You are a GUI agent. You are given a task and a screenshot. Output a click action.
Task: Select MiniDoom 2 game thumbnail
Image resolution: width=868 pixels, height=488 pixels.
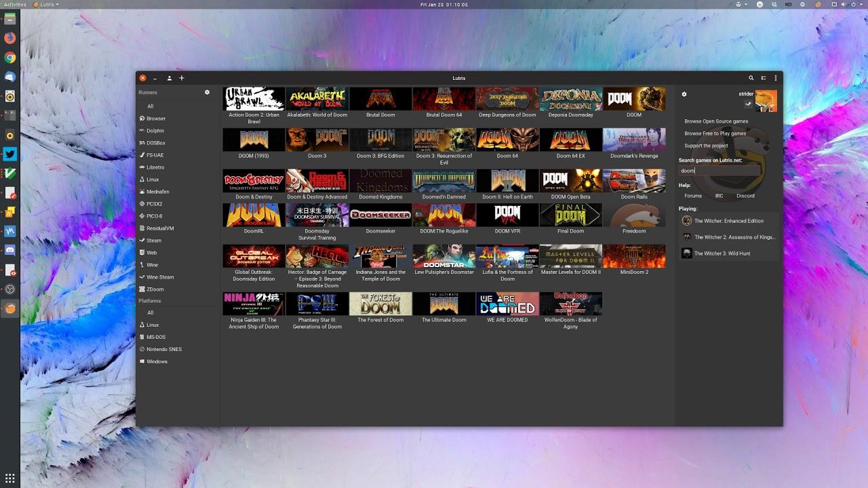[x=634, y=256]
